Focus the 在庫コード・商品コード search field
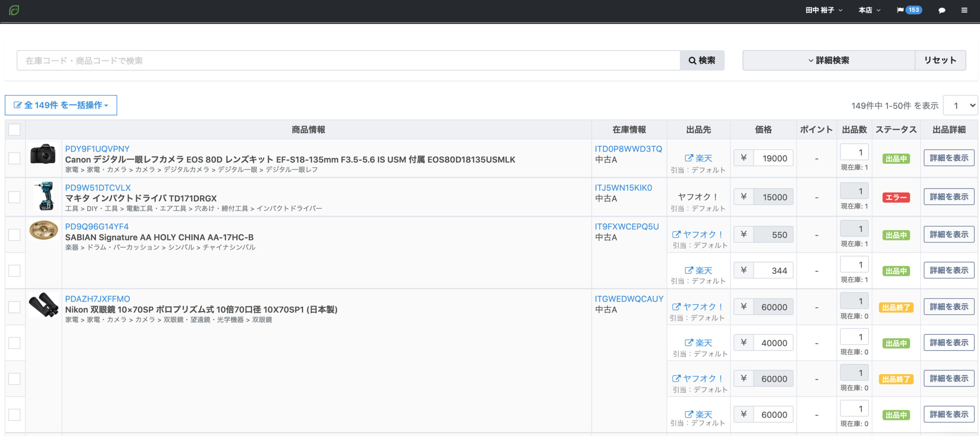980x436 pixels. click(348, 60)
